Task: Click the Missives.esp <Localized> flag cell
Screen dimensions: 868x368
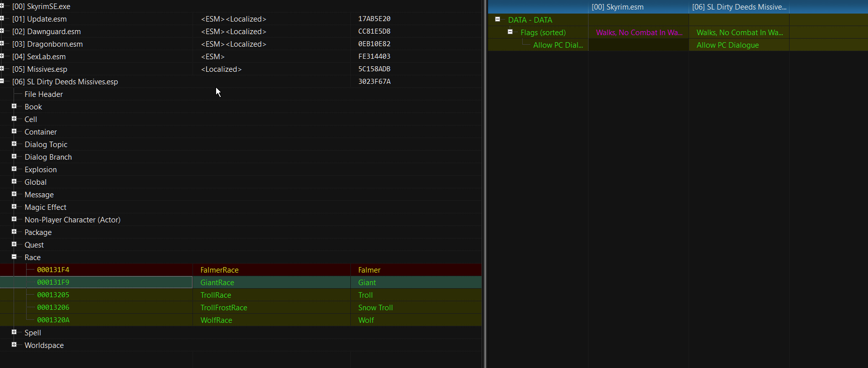Action: 221,69
